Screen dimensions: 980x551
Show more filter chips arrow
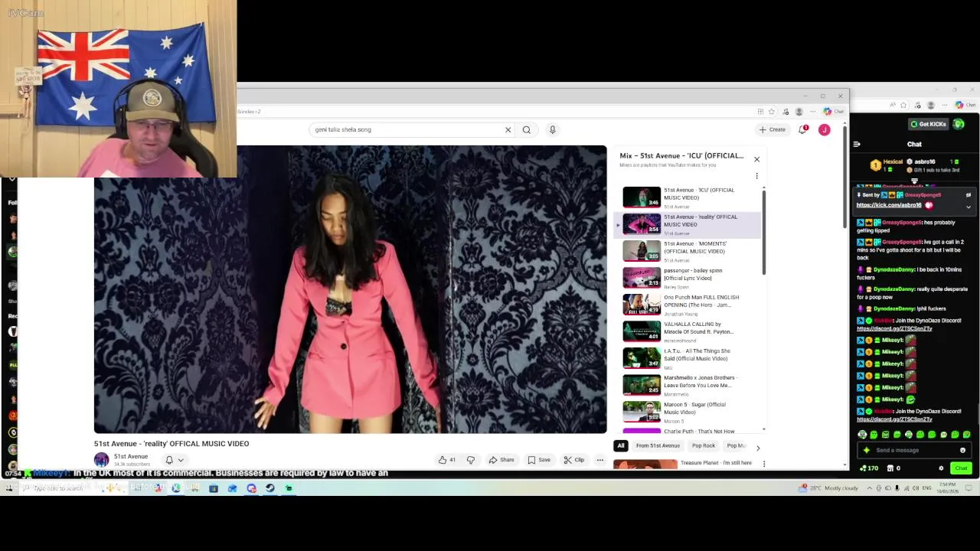click(758, 448)
